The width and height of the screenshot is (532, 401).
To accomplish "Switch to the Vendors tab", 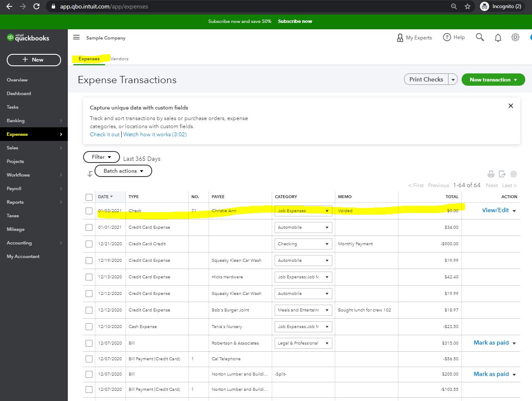I will click(119, 58).
